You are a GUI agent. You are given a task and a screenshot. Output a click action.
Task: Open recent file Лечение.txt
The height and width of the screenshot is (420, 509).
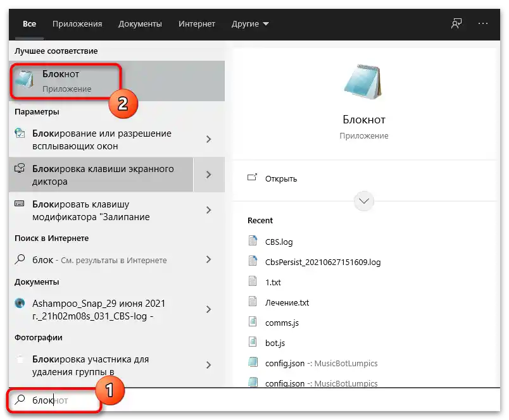pos(287,302)
